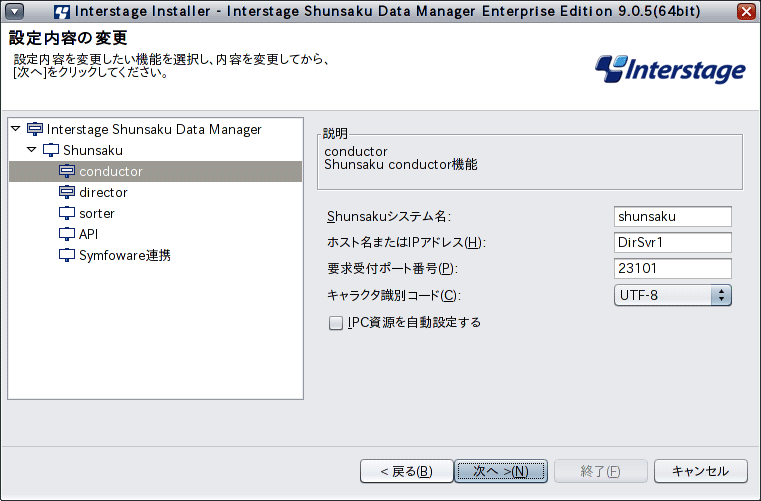This screenshot has width=761, height=501.
Task: Select the sorter item in the tree
Action: tap(97, 213)
